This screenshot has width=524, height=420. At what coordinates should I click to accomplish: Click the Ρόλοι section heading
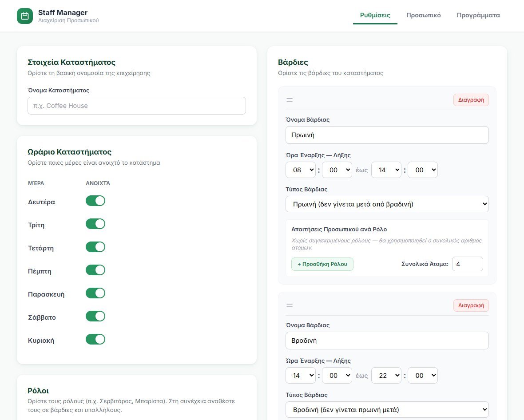tap(38, 391)
